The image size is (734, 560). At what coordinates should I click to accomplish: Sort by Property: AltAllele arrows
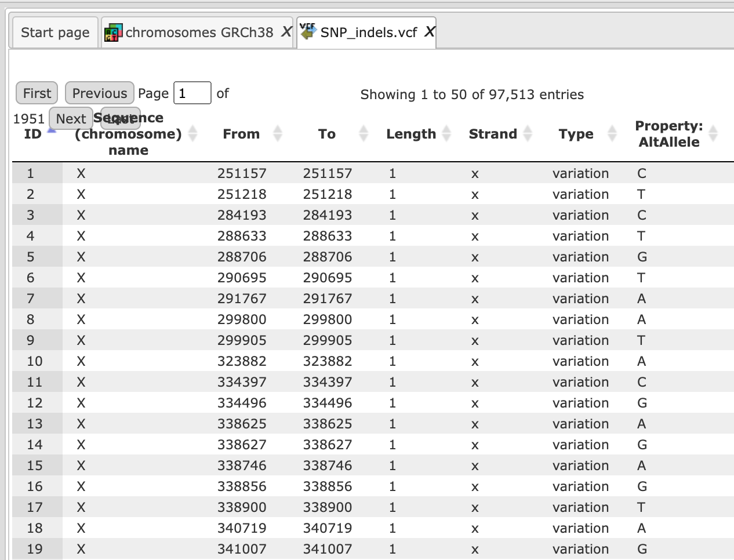(x=713, y=133)
